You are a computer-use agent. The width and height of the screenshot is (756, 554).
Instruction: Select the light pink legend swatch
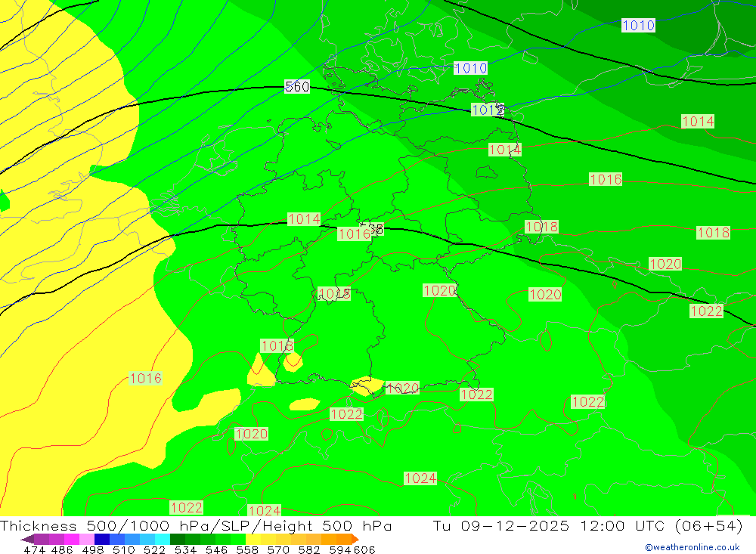[x=87, y=539]
